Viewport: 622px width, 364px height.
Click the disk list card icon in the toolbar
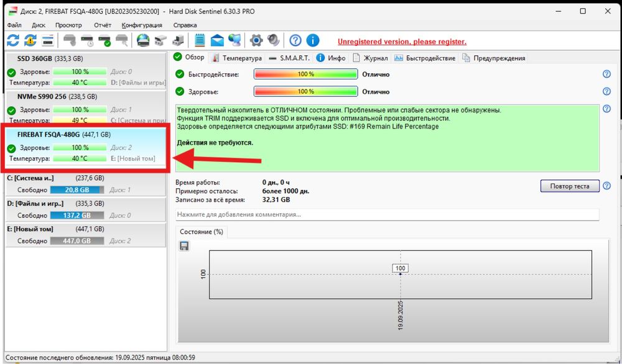pos(48,40)
